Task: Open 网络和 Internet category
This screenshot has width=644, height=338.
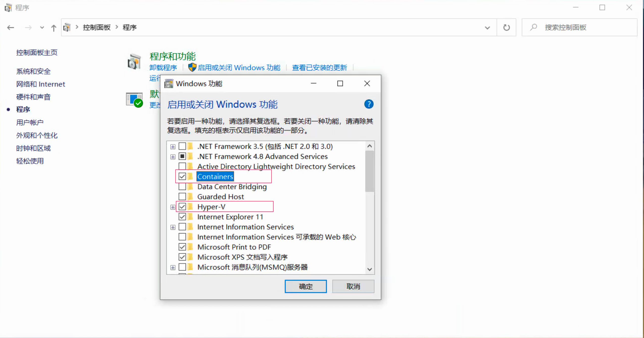Action: click(41, 84)
